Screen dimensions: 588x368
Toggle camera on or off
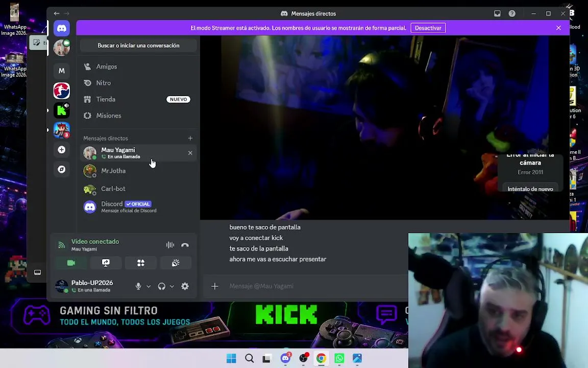pyautogui.click(x=71, y=263)
